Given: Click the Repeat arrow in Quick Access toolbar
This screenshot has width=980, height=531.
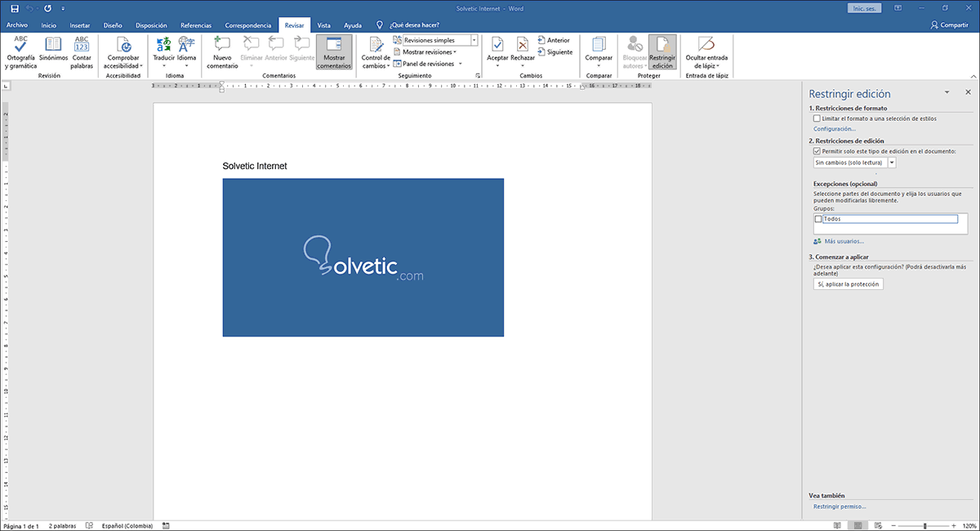Looking at the screenshot, I should click(47, 8).
